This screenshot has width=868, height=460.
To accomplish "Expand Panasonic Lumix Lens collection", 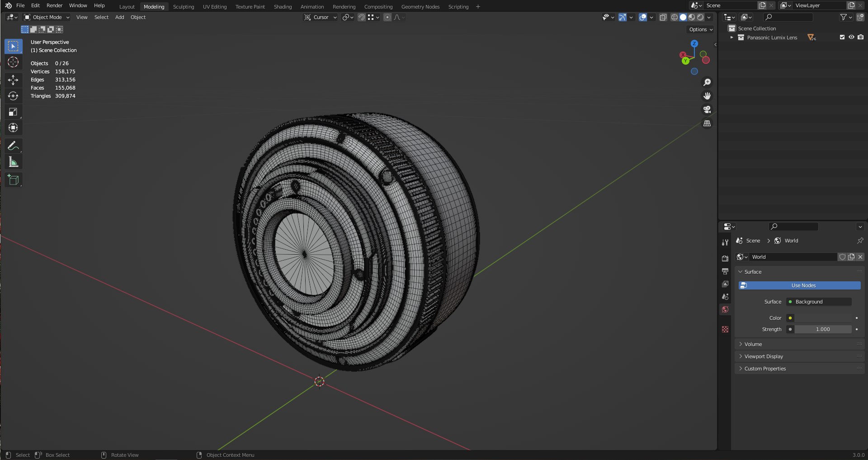I will 731,38.
